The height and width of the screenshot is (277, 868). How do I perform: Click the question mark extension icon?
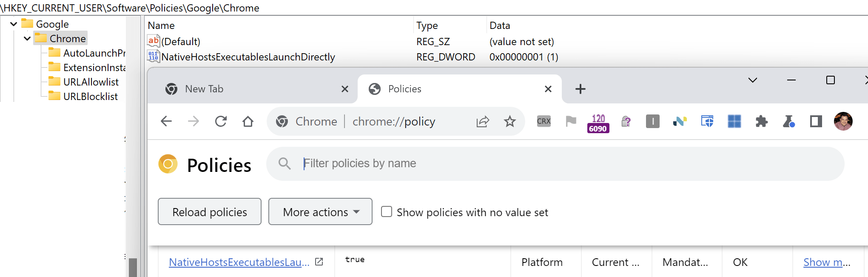pyautogui.click(x=626, y=122)
